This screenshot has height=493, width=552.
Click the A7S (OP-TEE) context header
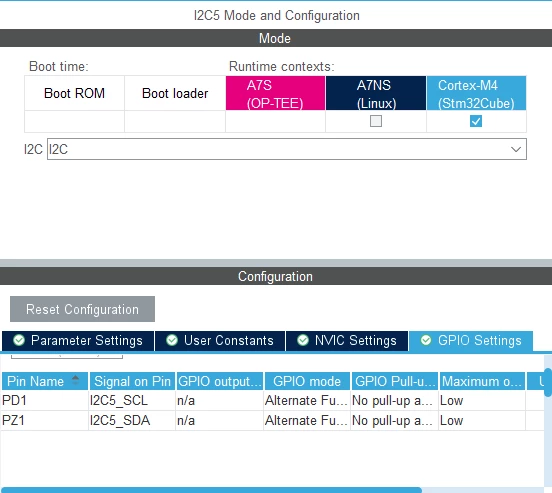point(275,93)
